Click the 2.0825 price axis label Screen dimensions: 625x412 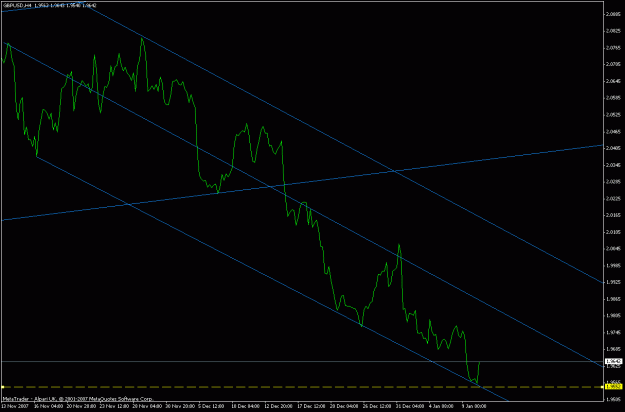[x=613, y=31]
